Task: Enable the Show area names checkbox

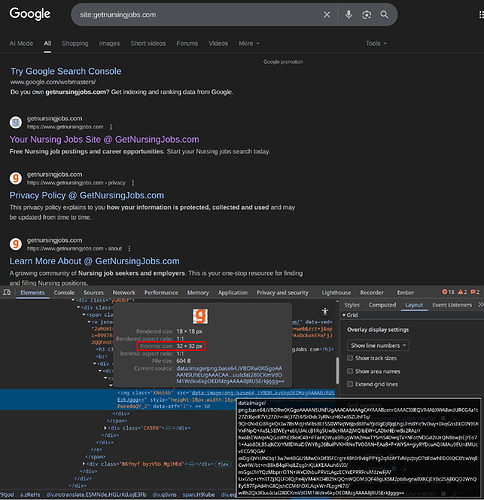Action: (x=350, y=371)
